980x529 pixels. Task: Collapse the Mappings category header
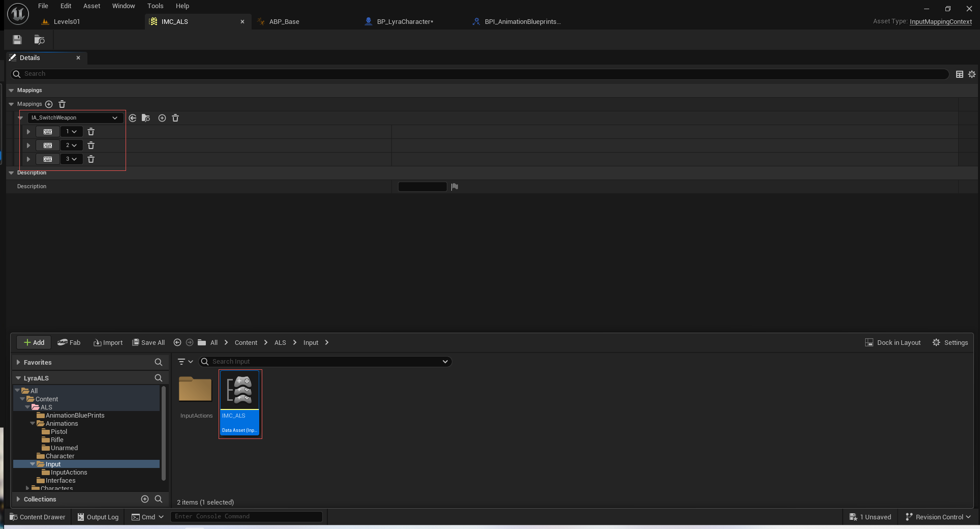[11, 91]
